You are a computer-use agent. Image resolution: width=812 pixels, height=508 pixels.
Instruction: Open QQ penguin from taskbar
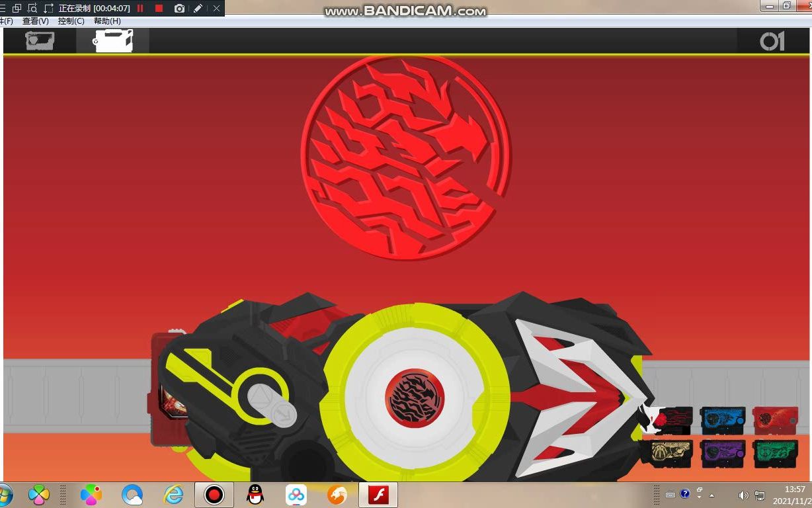pyautogui.click(x=255, y=494)
